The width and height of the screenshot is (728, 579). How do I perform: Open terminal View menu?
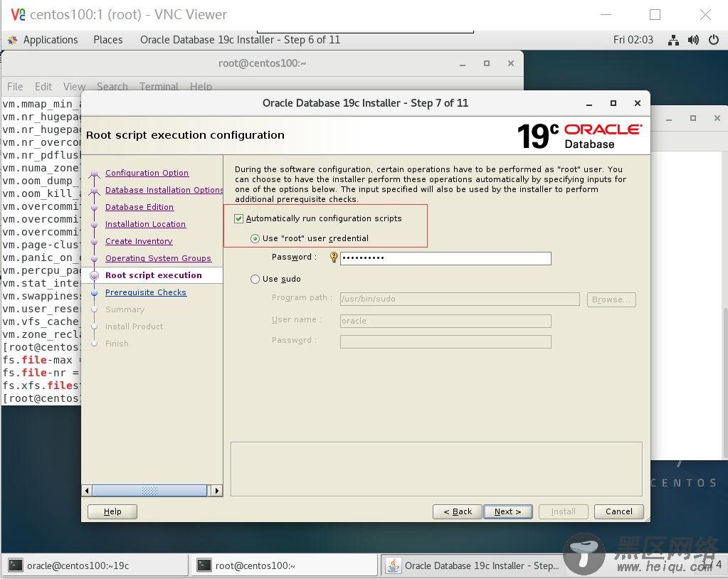(x=74, y=87)
